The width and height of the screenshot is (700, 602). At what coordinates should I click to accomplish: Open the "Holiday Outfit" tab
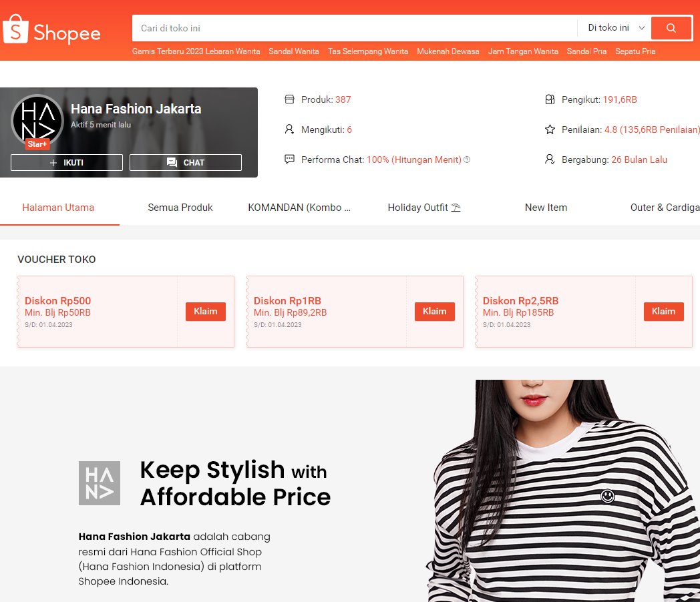[424, 208]
